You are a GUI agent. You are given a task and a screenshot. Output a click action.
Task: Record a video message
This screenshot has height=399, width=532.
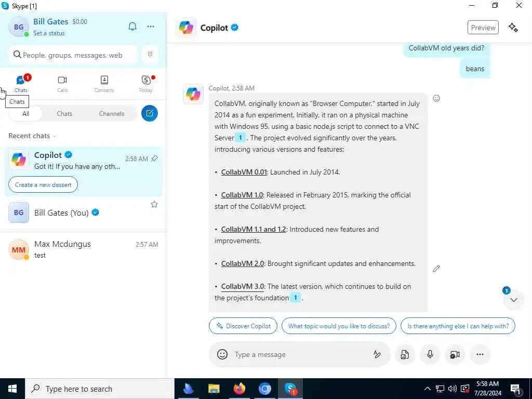[x=455, y=354]
